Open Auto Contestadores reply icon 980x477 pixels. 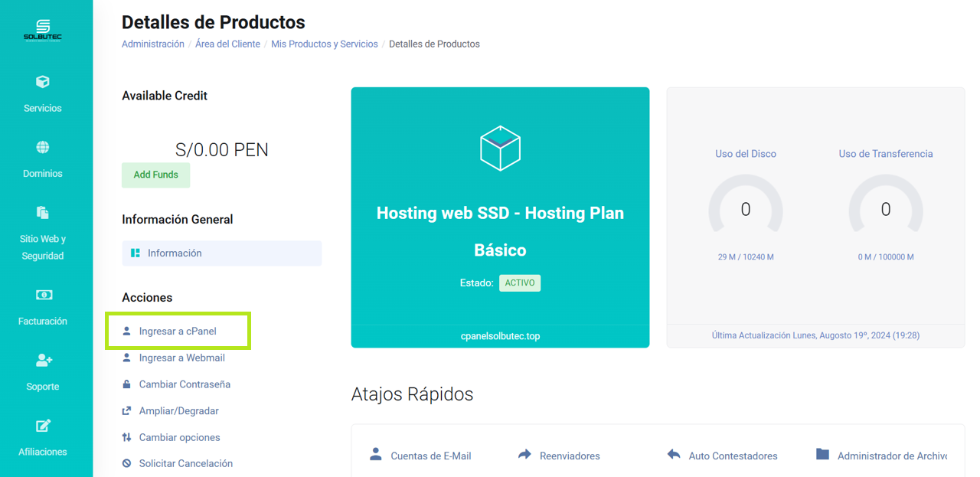point(674,454)
